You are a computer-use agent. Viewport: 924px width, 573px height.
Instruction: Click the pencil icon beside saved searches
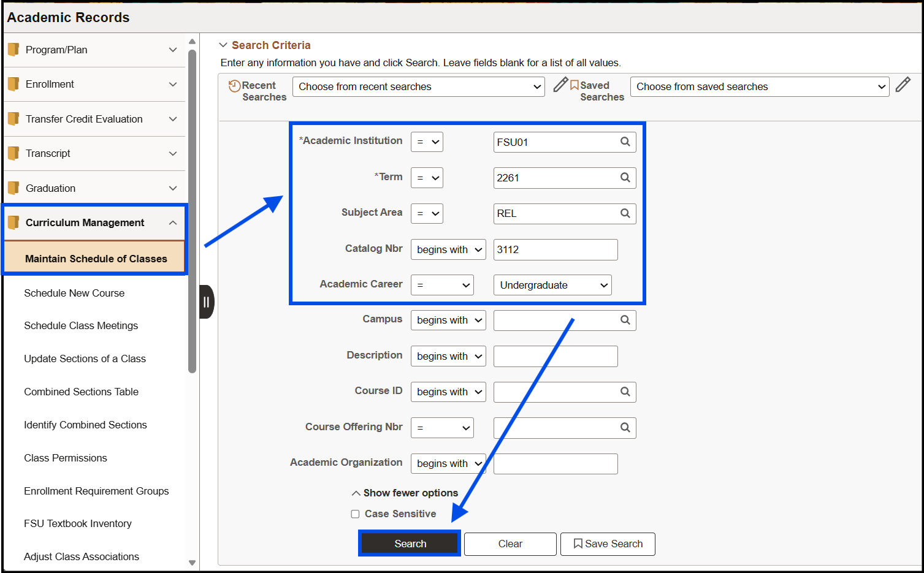coord(903,85)
